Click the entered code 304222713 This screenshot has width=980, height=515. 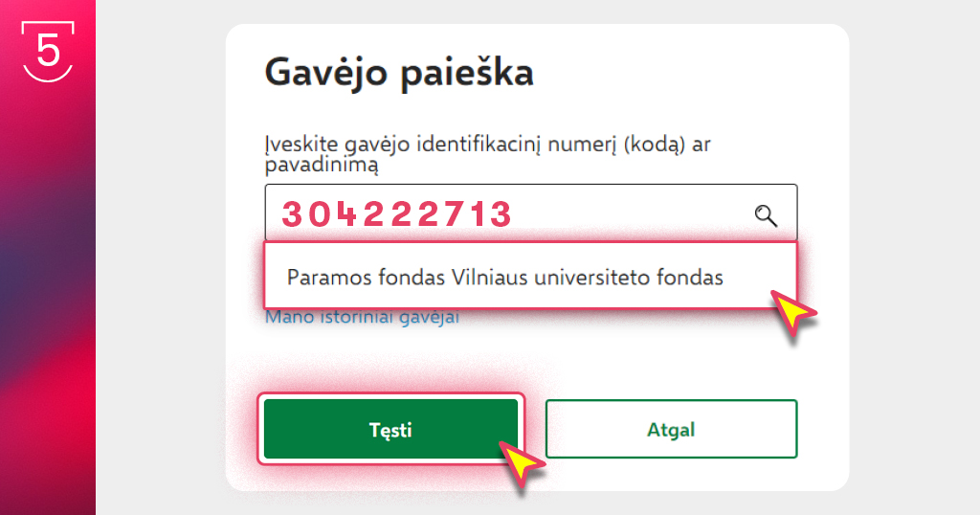click(397, 214)
